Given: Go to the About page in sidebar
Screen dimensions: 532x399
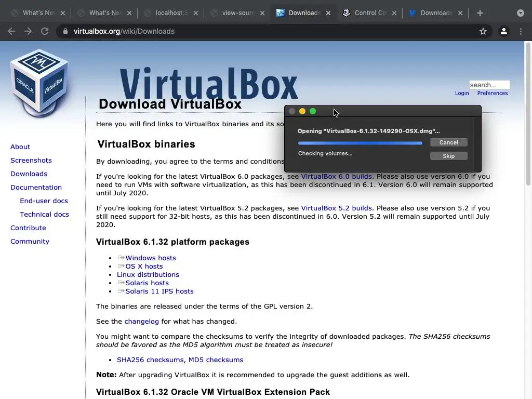Looking at the screenshot, I should [20, 147].
